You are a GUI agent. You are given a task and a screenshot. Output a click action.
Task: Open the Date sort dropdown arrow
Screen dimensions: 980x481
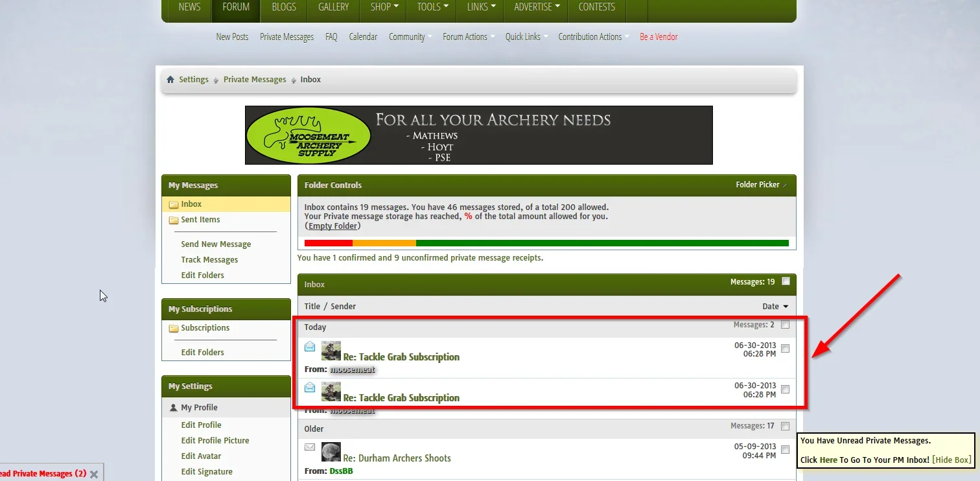786,307
